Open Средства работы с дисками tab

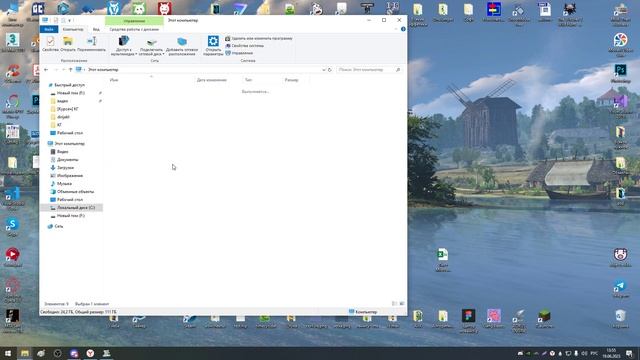(134, 29)
